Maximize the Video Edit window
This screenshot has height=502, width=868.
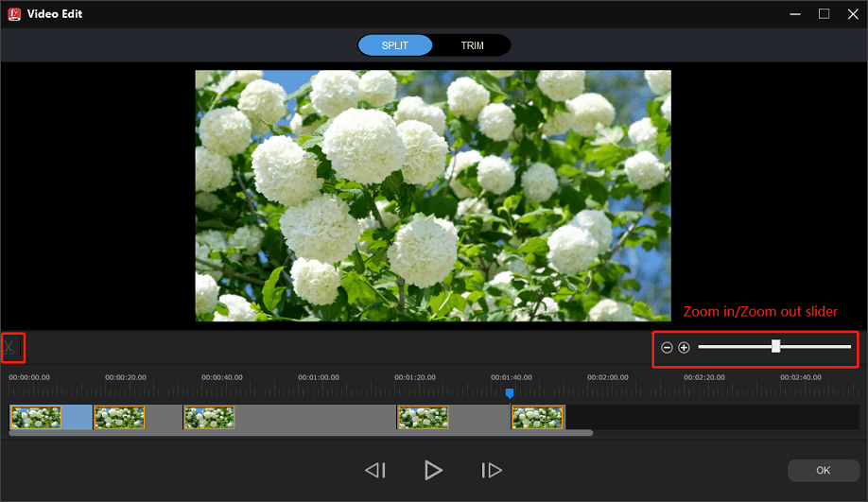click(825, 14)
